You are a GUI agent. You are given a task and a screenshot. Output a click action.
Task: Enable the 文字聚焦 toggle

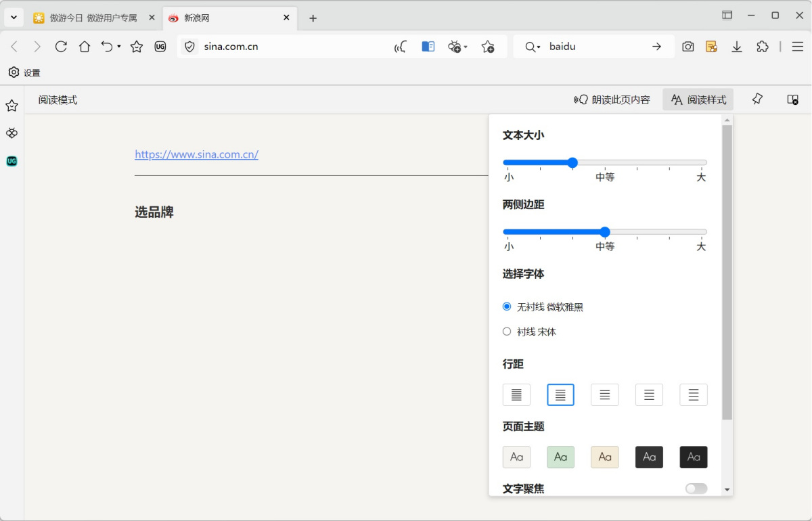tap(696, 488)
